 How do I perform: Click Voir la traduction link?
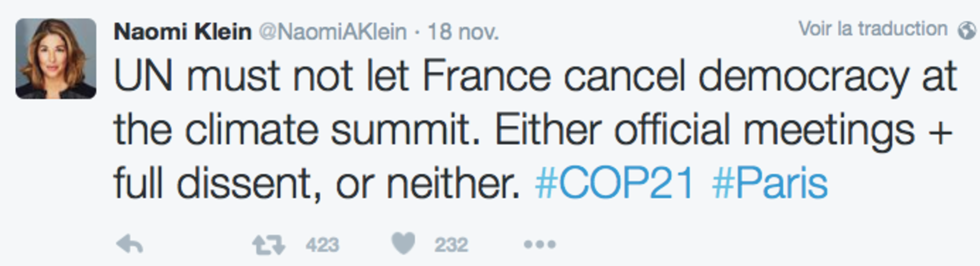tap(873, 29)
